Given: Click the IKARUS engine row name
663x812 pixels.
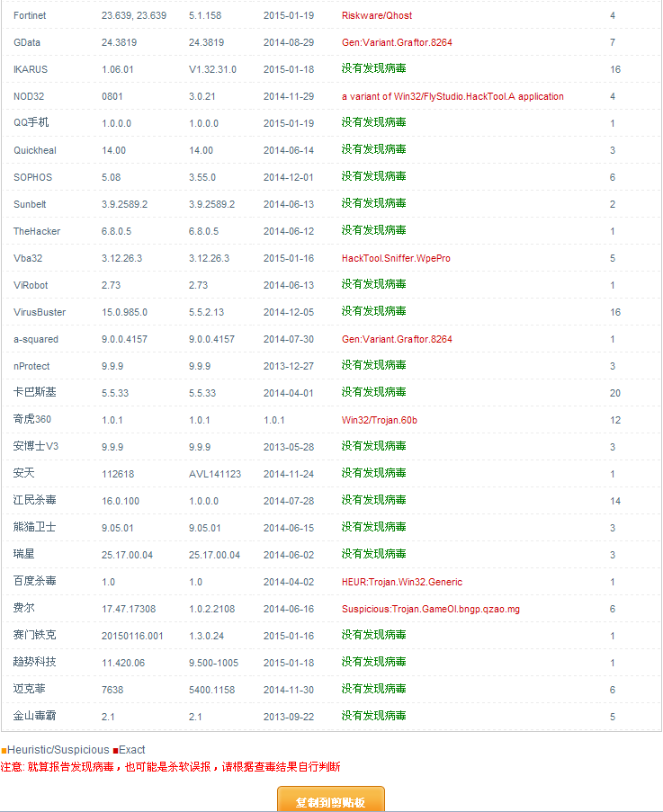Looking at the screenshot, I should (x=31, y=69).
